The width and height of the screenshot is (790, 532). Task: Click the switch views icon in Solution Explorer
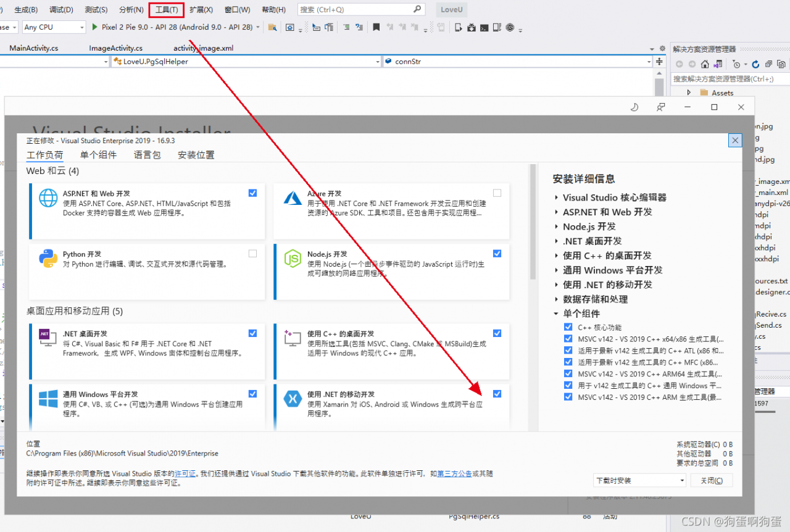pyautogui.click(x=718, y=64)
